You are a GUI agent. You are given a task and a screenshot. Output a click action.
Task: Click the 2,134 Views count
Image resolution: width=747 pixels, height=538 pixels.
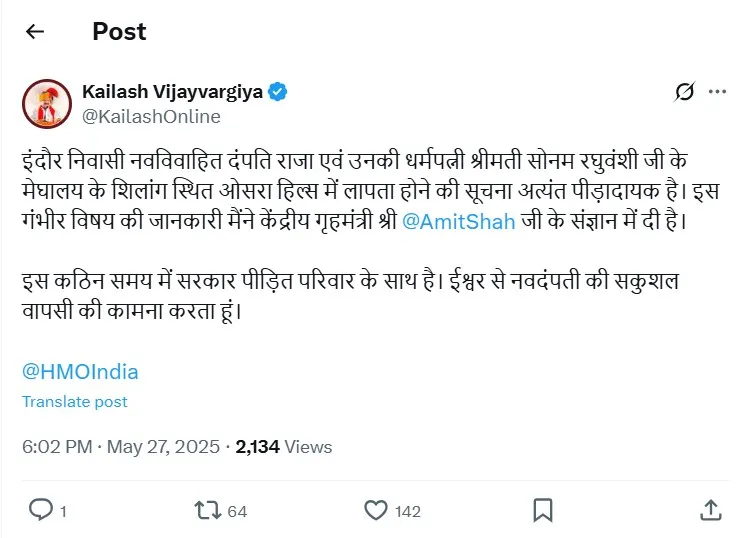point(284,447)
